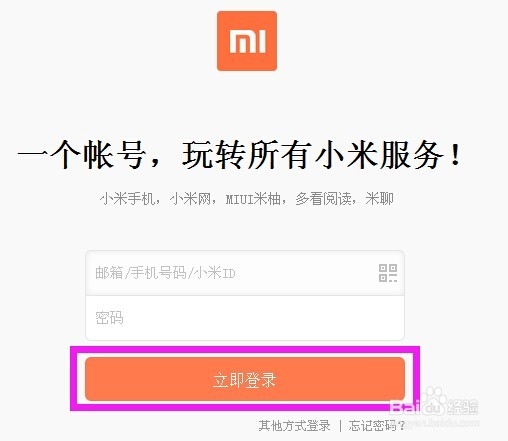Screen dimensions: 508x441
Task: Click the jingyan.baidu.com watermark URL
Action: (x=442, y=423)
